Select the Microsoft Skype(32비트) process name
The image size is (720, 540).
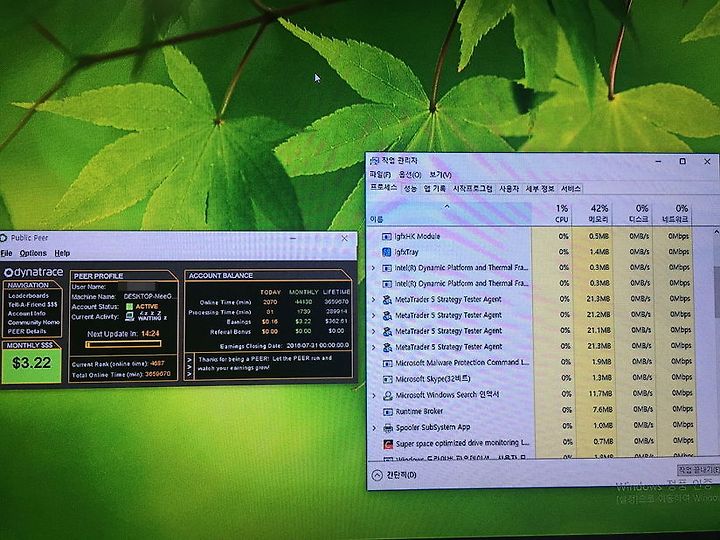point(433,379)
